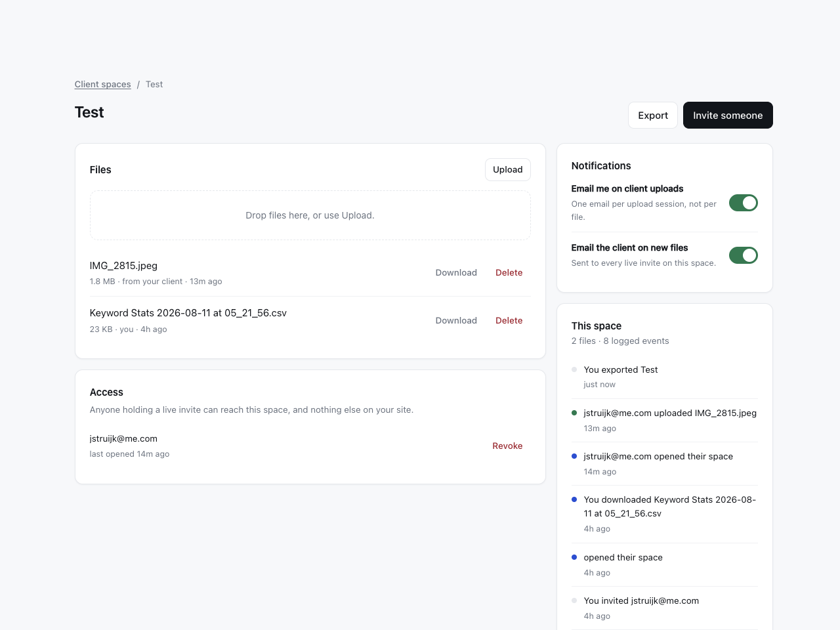Toggle Email the client on new files

coord(744,255)
